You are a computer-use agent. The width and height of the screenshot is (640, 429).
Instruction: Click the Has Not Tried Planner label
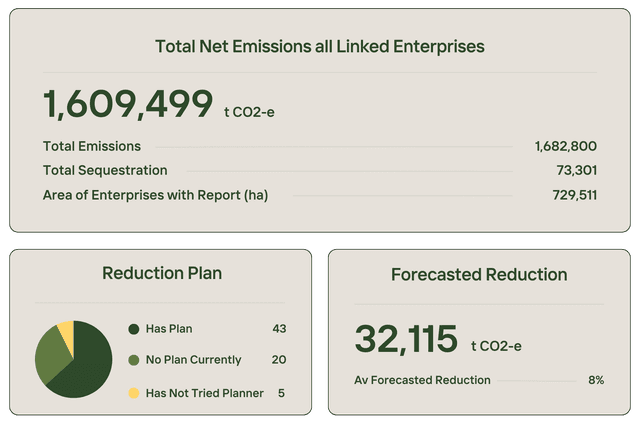tap(204, 393)
